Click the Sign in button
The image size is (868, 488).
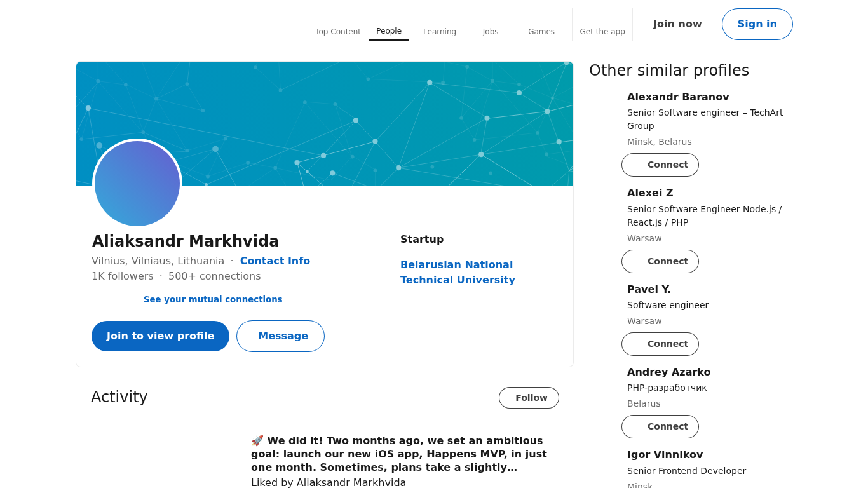(x=757, y=24)
